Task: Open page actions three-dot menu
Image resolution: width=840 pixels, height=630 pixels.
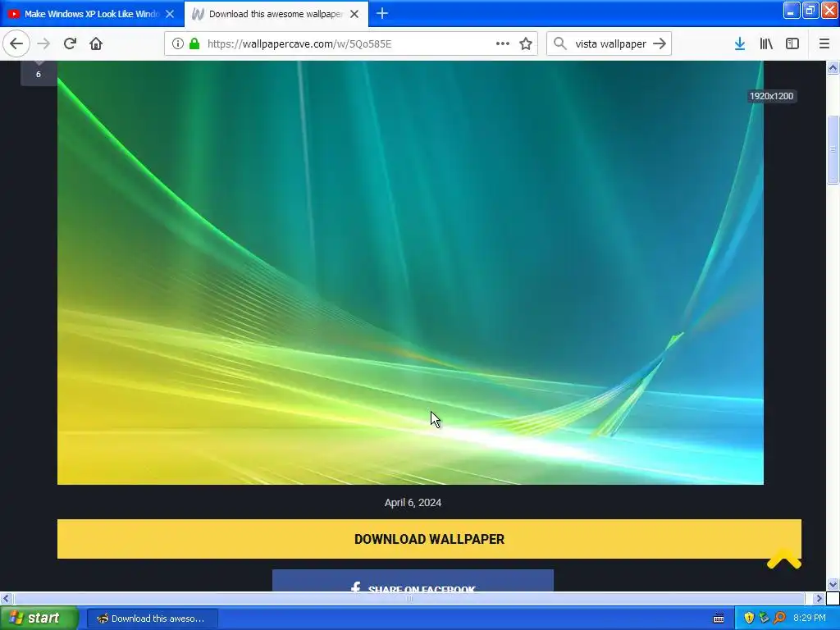Action: click(x=503, y=44)
